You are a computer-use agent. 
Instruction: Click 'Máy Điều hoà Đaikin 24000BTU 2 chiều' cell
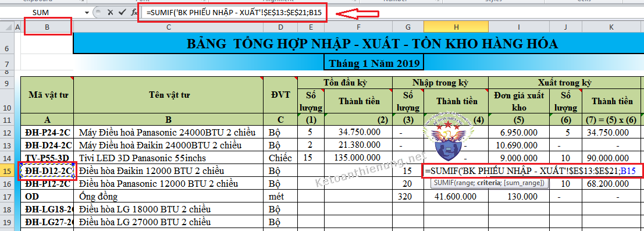click(x=168, y=145)
